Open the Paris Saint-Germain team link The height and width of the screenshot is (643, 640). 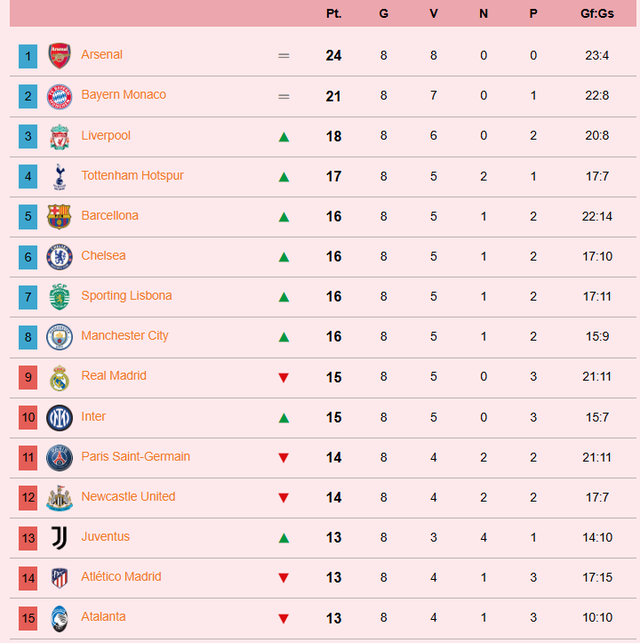[135, 457]
